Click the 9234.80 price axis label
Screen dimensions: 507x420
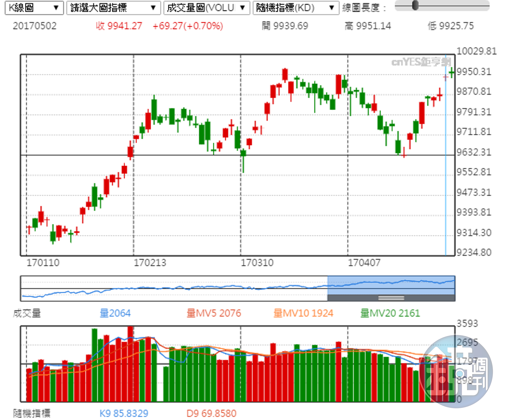[x=474, y=252]
